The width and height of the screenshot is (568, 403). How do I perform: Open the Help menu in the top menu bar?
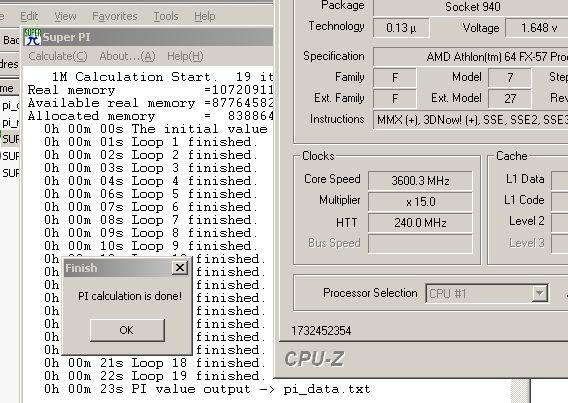click(x=205, y=16)
